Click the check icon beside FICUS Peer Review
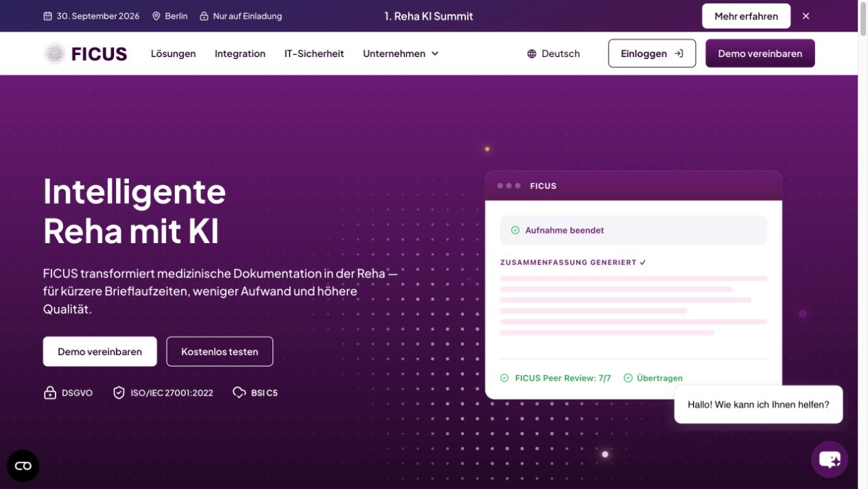 (x=504, y=378)
